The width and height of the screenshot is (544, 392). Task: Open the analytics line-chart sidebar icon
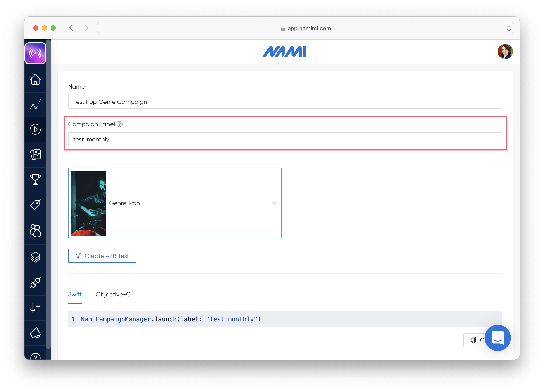coord(35,105)
